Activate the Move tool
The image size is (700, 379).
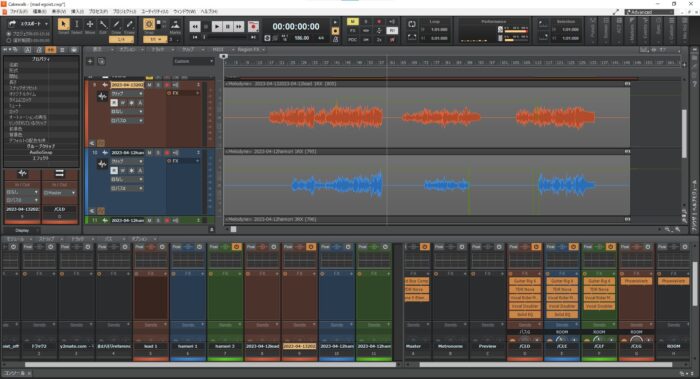point(90,25)
